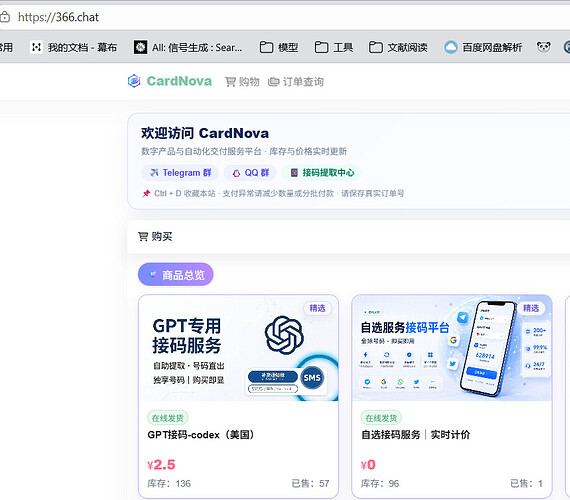Click the ¥2.5 price
570x500 pixels.
click(x=161, y=464)
